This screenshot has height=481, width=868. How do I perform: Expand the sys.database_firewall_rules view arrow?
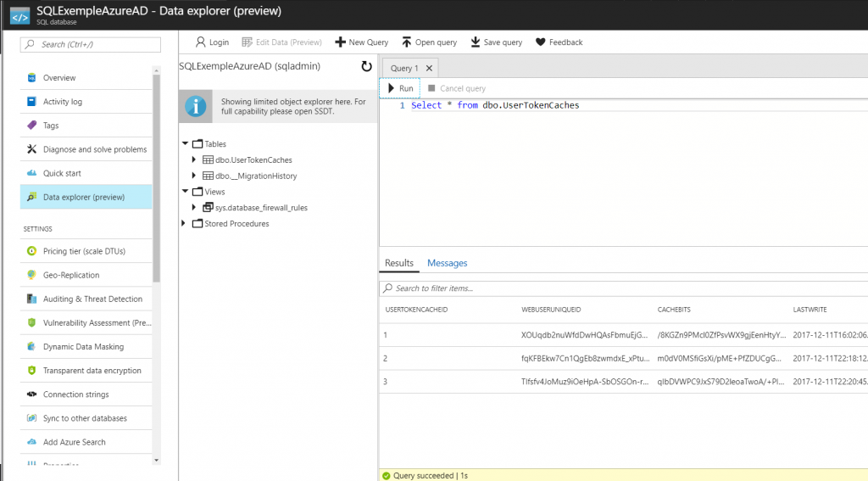coord(194,207)
